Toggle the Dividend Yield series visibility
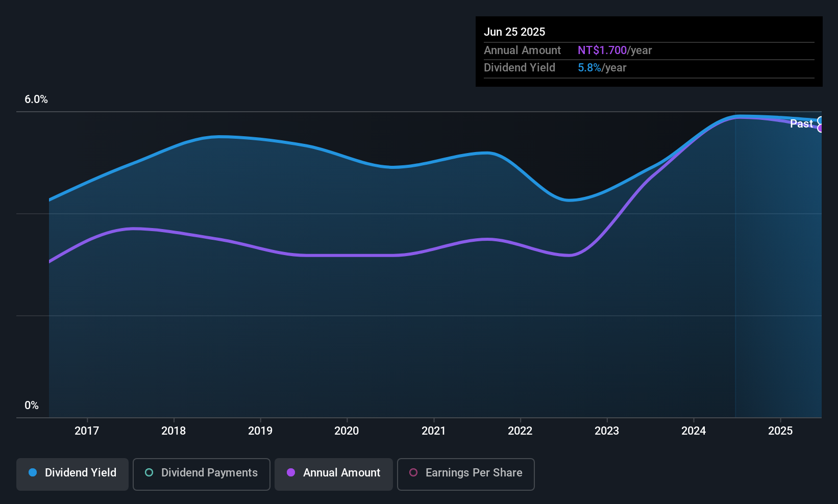838x504 pixels. tap(72, 473)
